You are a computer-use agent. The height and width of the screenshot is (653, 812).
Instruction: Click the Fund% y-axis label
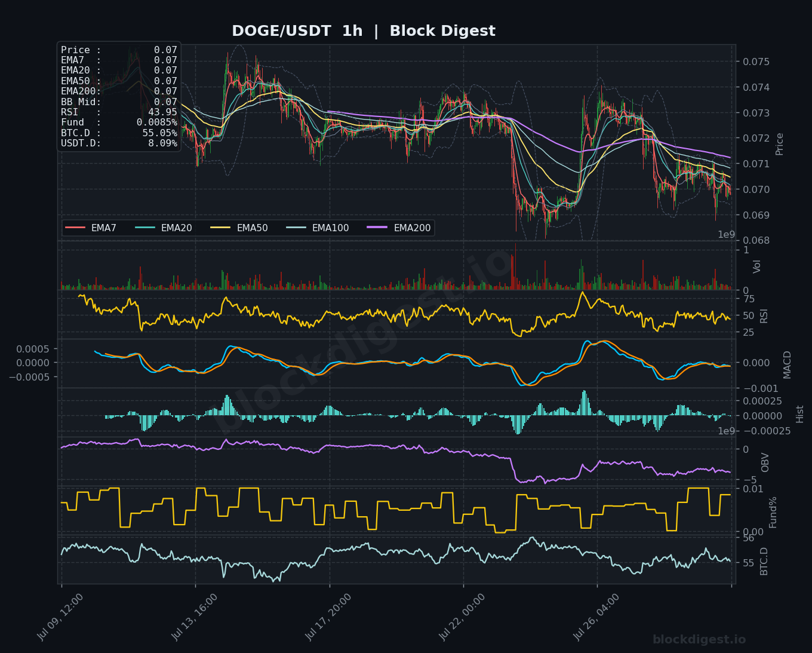click(x=773, y=512)
